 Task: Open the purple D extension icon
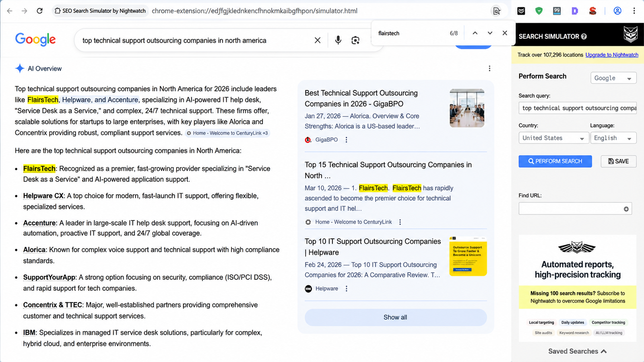click(575, 11)
